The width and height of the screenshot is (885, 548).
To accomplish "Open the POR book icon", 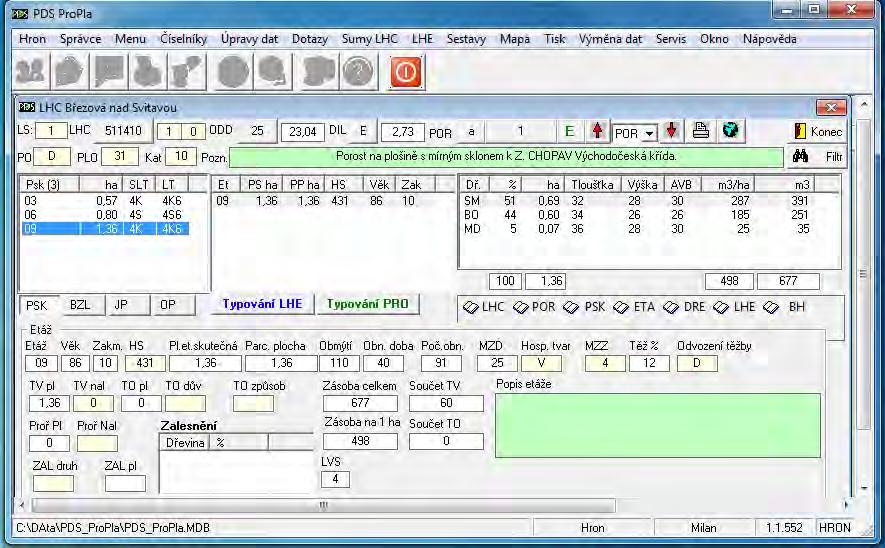I will click(x=534, y=307).
